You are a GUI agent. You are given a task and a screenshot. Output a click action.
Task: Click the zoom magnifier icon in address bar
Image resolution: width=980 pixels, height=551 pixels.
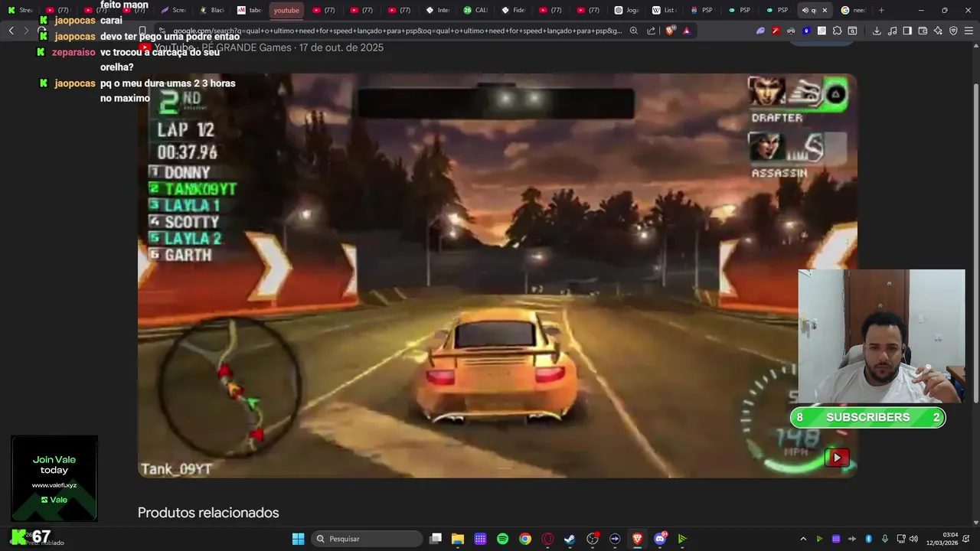pos(634,31)
